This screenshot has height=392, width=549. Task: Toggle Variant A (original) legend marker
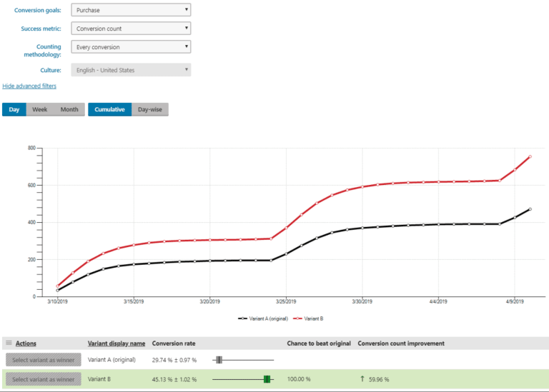point(244,318)
